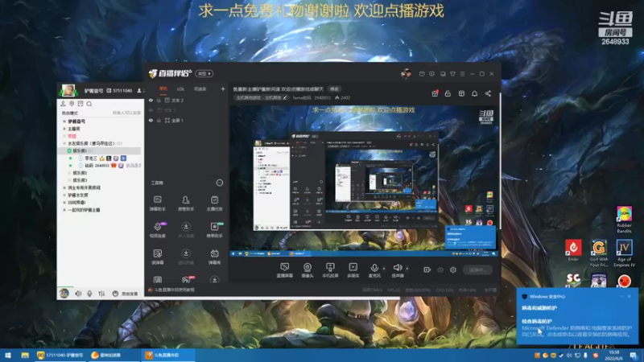Show the 文本 1 source layer
This screenshot has width=644, height=362.
pyautogui.click(x=151, y=110)
